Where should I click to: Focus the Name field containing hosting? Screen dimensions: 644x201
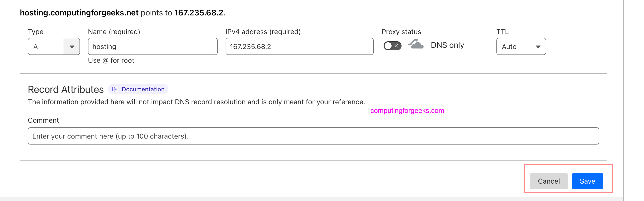click(x=153, y=47)
